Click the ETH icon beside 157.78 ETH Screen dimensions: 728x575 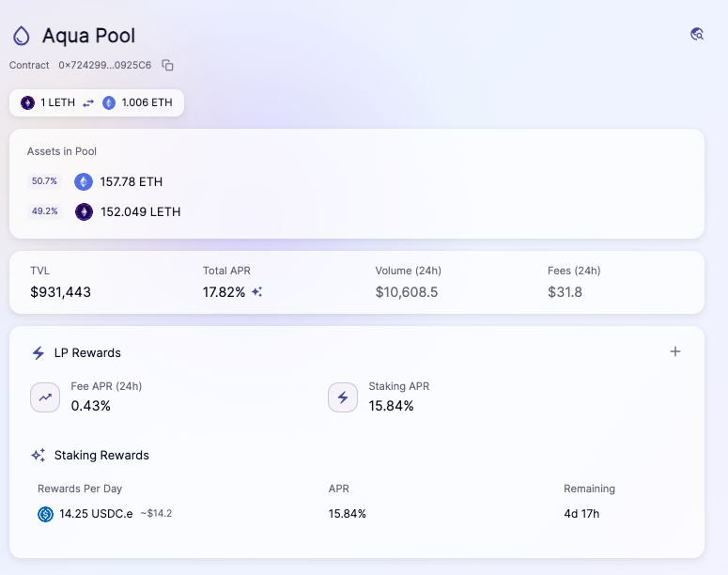(x=84, y=181)
